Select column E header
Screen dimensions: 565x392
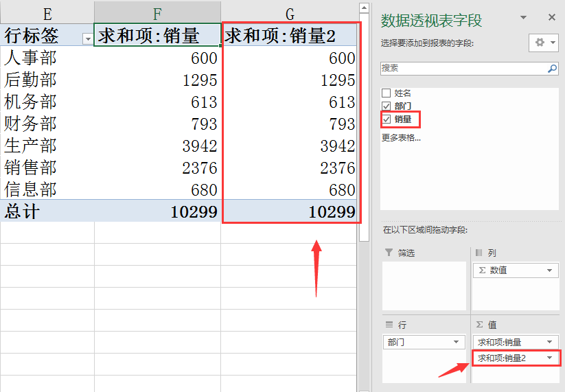point(47,14)
